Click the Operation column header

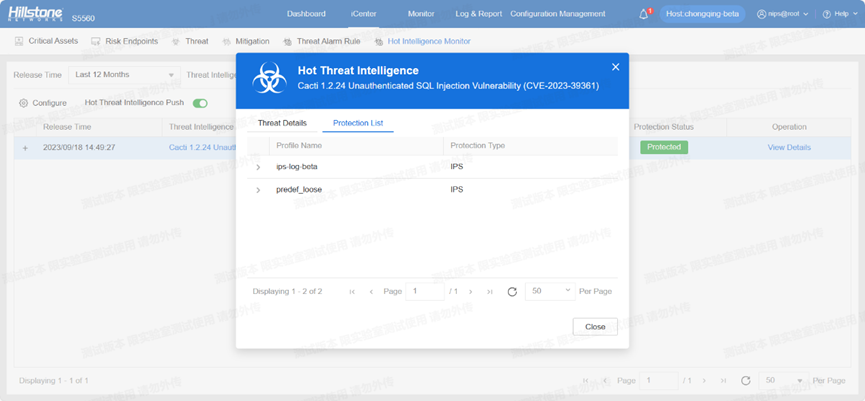coord(789,127)
